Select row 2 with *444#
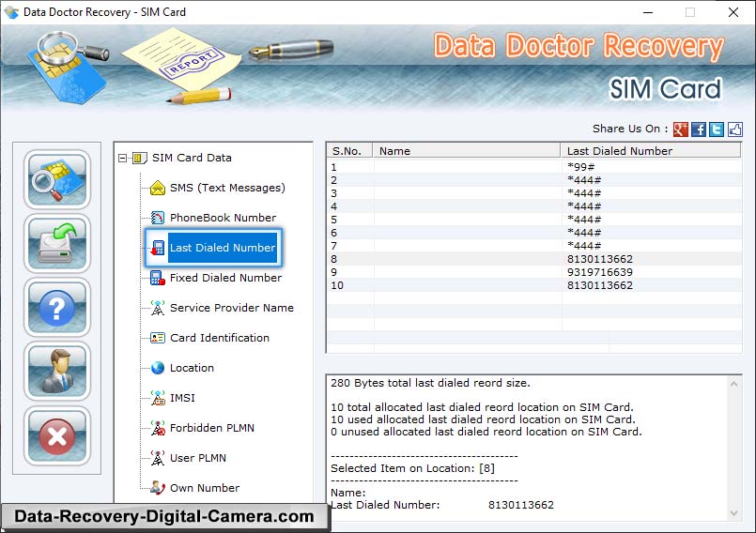This screenshot has width=756, height=533. (534, 180)
